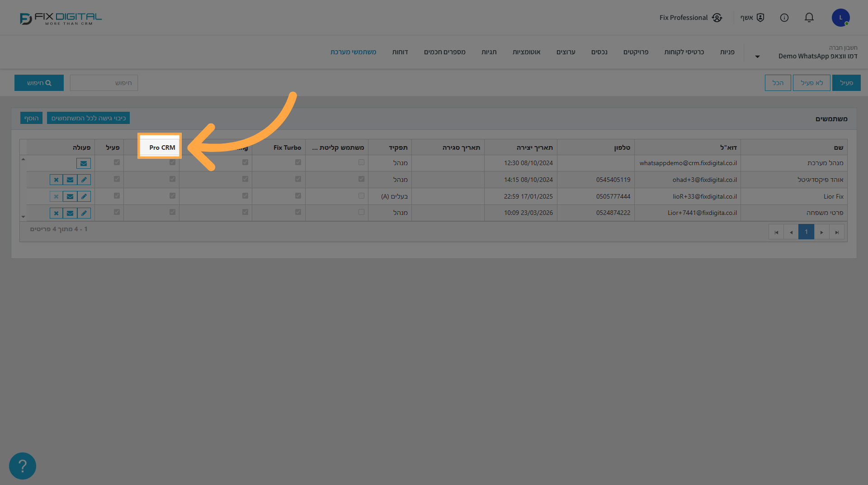Viewport: 868px width, 485px height.
Task: Toggle Fix Turbo checkbox for Lior Fix
Action: [x=298, y=196]
